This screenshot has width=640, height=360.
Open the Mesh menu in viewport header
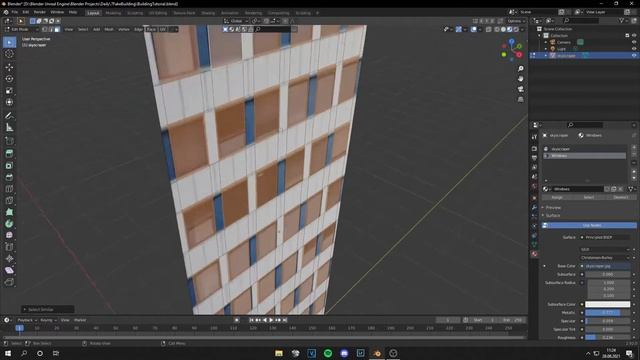click(109, 29)
